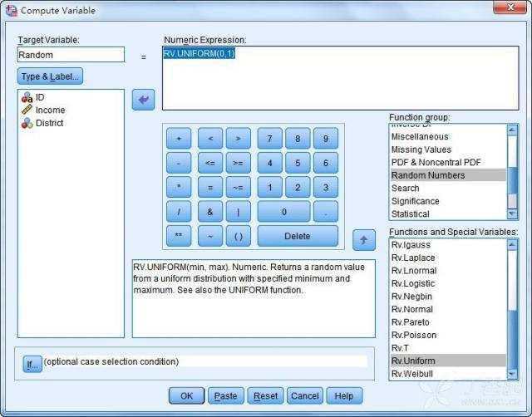Viewport: 532px width, 417px height.
Task: Click into the Target Variable field
Action: click(x=71, y=55)
